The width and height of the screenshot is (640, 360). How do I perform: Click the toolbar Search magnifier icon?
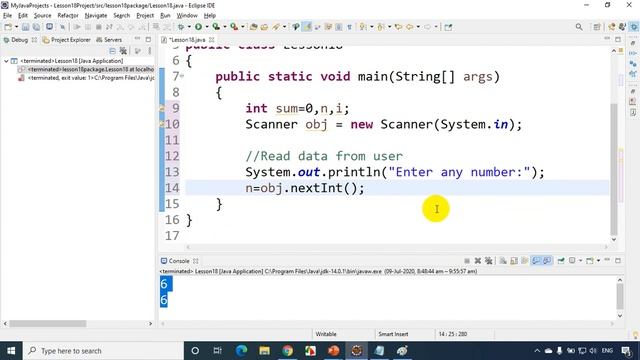click(x=579, y=27)
